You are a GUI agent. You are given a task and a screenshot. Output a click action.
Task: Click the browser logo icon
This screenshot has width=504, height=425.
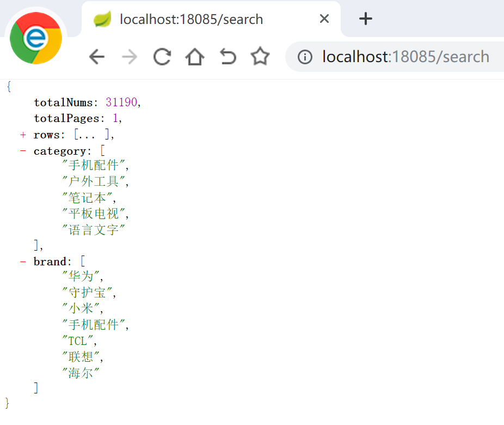[x=36, y=38]
